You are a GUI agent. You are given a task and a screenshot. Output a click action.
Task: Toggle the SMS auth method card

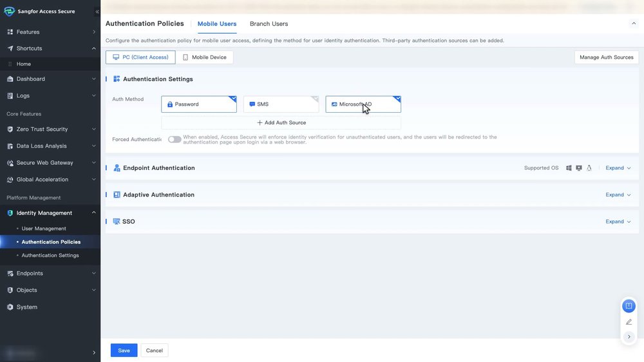tap(281, 104)
